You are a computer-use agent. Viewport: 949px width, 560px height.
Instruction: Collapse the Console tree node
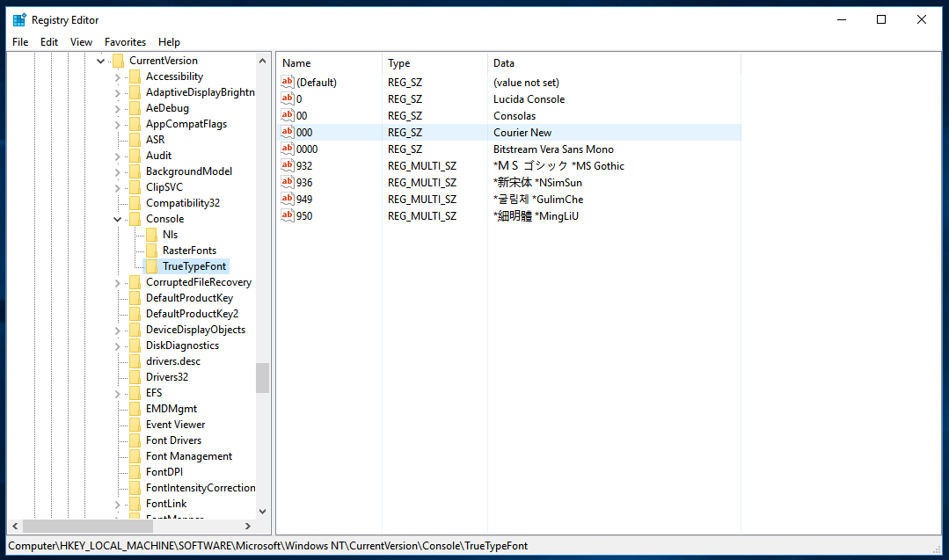click(x=117, y=219)
